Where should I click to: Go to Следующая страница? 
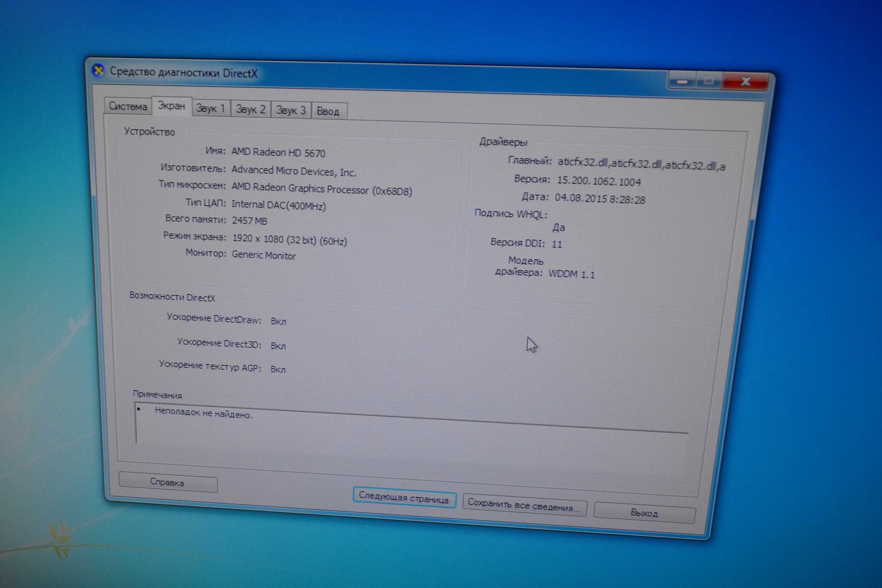pyautogui.click(x=404, y=497)
